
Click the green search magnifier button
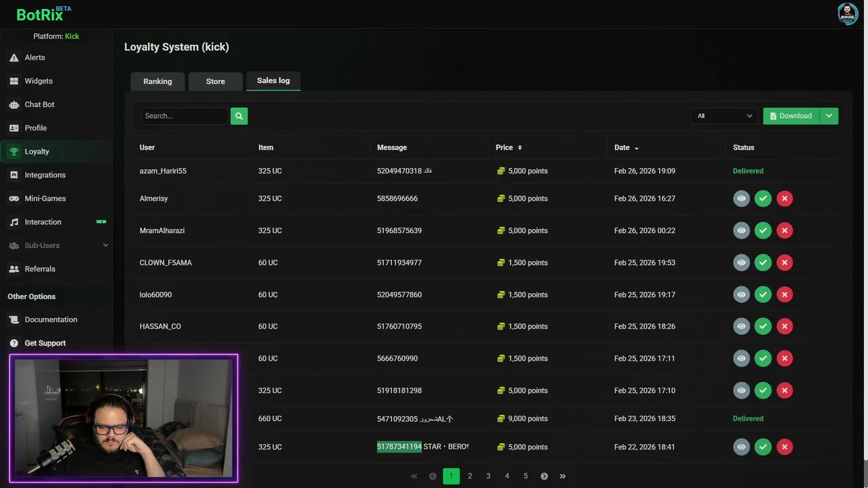click(x=239, y=116)
